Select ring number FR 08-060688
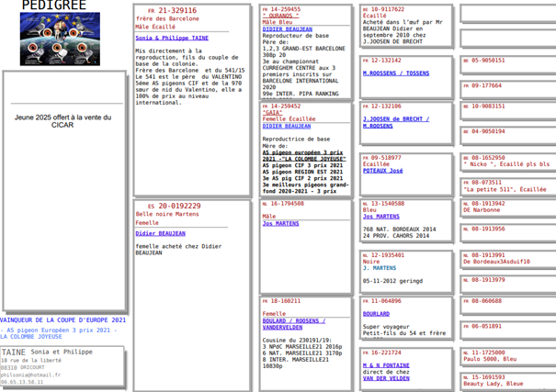Image resolution: width=556 pixels, height=392 pixels. click(x=482, y=301)
